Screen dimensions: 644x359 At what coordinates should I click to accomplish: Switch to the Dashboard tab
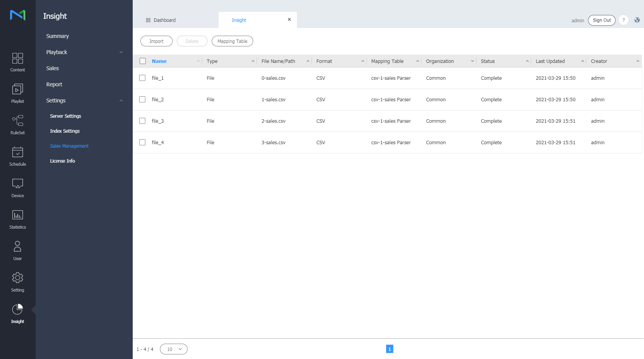165,20
